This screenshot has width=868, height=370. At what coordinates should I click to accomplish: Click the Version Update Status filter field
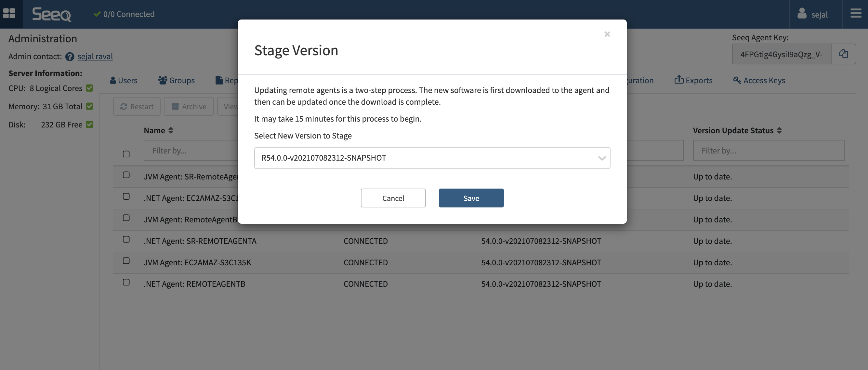(x=768, y=150)
